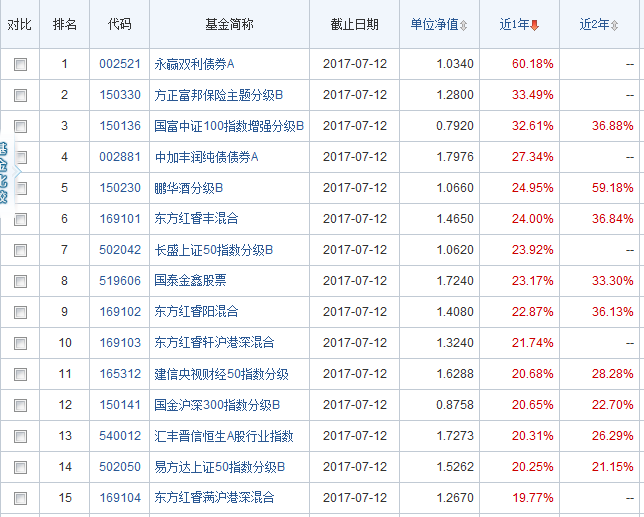Click fund code 150136

click(120, 126)
